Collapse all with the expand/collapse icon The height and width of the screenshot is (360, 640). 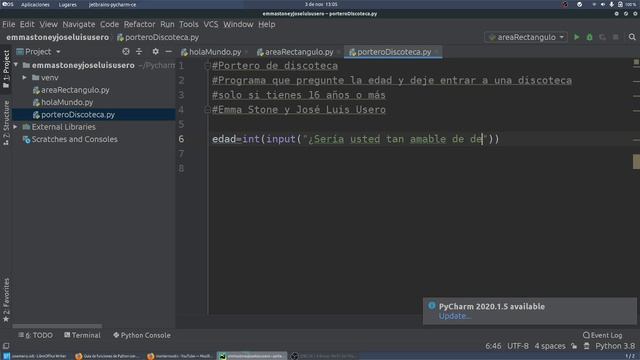[139, 51]
